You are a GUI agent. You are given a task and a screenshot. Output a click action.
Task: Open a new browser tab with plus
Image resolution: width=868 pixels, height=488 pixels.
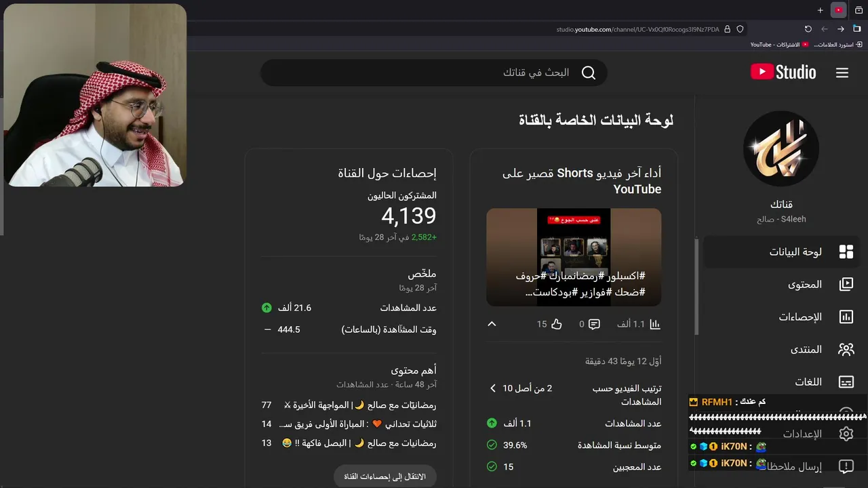coord(820,10)
